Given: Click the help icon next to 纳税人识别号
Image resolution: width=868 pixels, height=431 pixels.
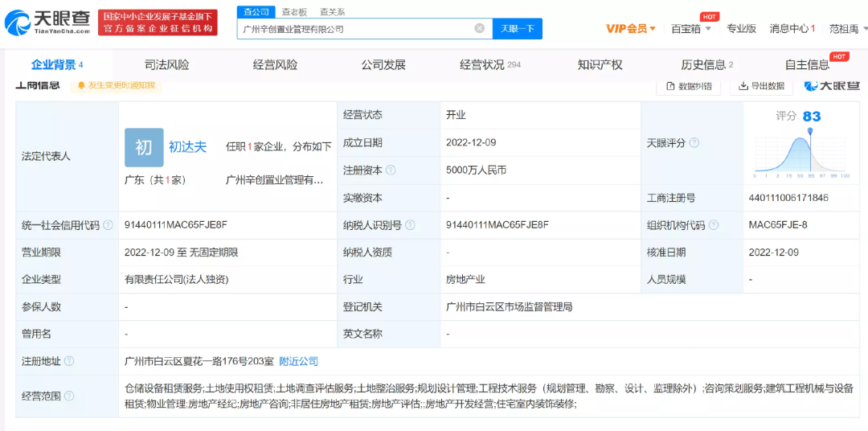Looking at the screenshot, I should tap(410, 225).
